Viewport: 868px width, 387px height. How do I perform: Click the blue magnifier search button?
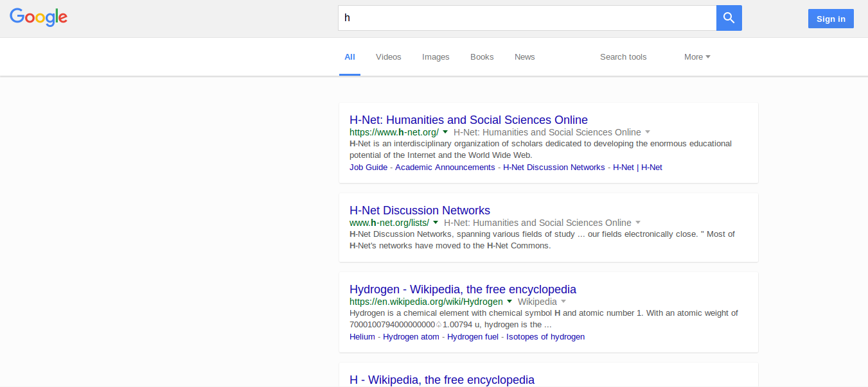(x=729, y=18)
